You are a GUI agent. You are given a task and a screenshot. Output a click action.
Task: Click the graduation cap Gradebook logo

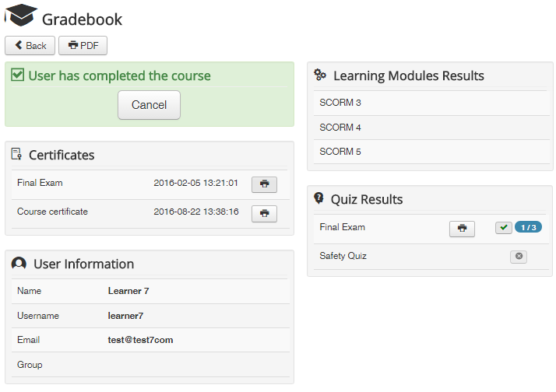click(x=21, y=16)
